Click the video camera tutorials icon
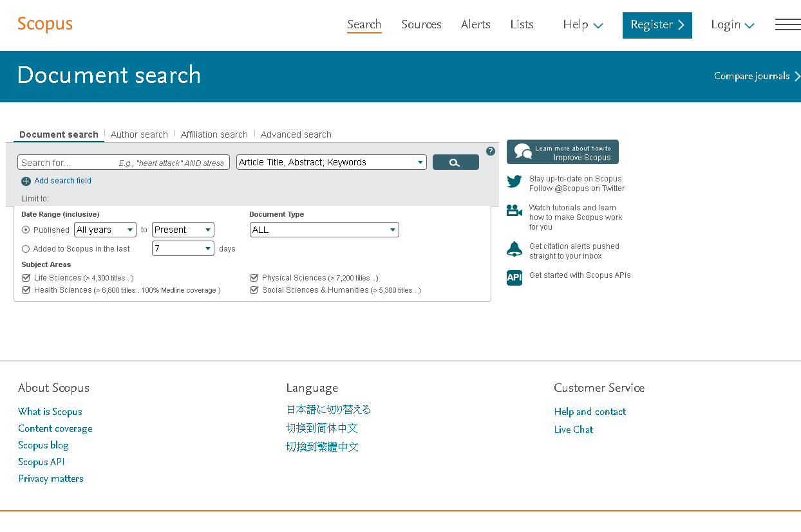The image size is (801, 532). pos(514,210)
